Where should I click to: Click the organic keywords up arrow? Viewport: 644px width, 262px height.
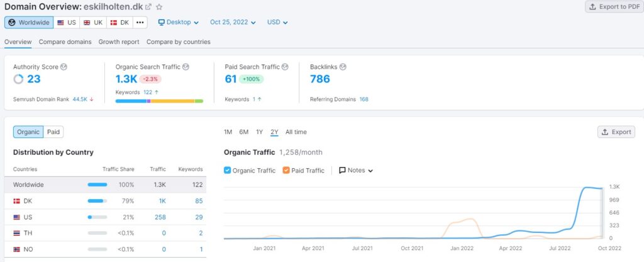click(157, 92)
